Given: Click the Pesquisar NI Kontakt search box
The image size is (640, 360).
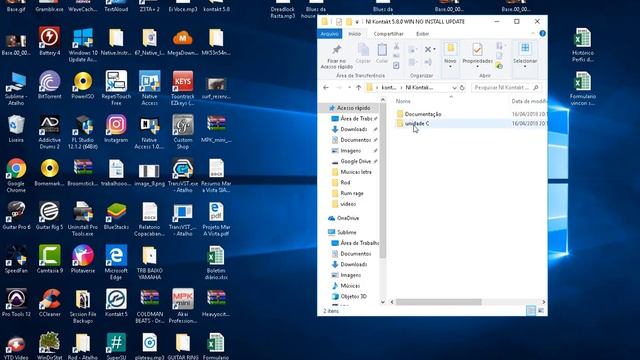Looking at the screenshot, I should tap(506, 87).
